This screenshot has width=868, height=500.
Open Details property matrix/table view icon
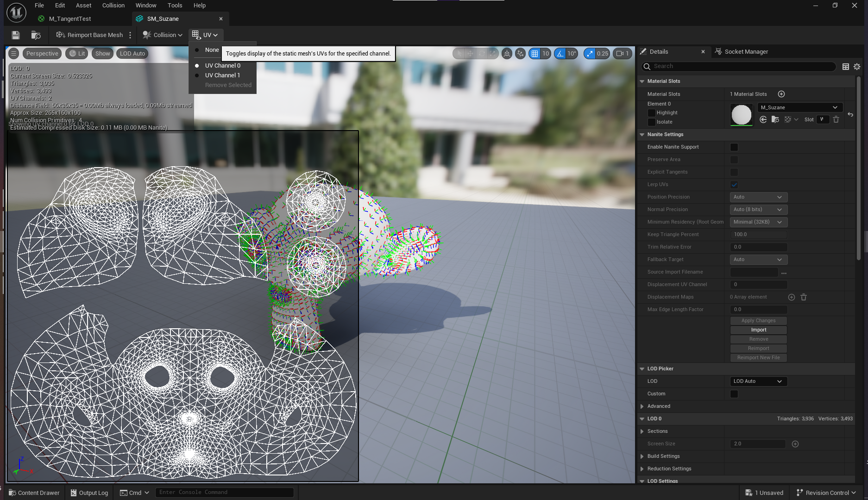pyautogui.click(x=845, y=67)
